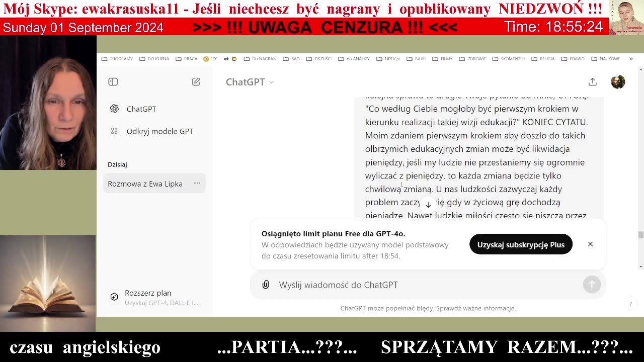
Task: Start a new chat with pencil icon
Action: pyautogui.click(x=196, y=82)
